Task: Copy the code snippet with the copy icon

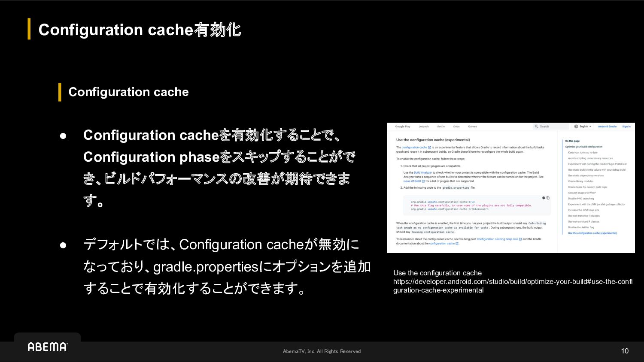Action: 548,198
